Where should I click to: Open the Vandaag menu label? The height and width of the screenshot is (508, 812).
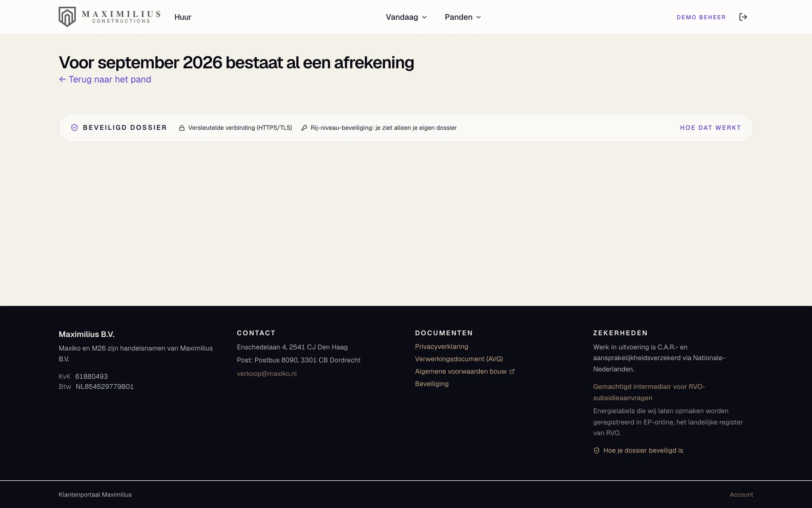click(402, 17)
